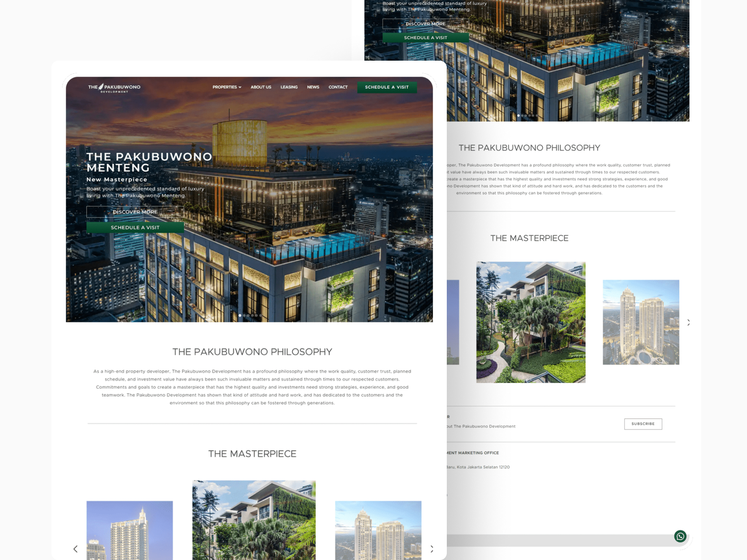This screenshot has height=560, width=747.
Task: Open the News menu item
Action: 313,87
